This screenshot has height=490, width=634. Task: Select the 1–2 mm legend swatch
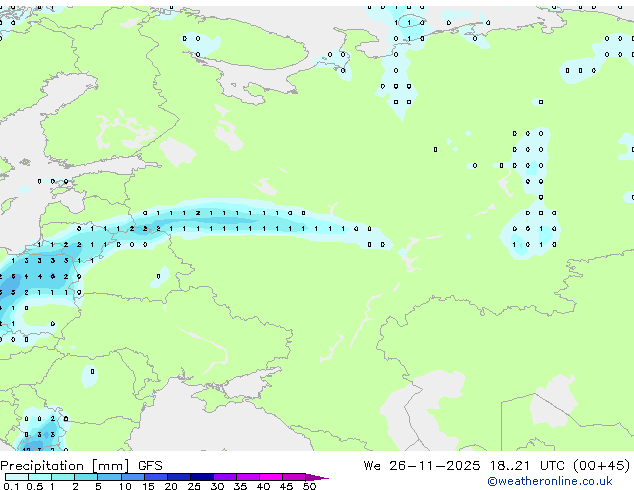(63, 477)
